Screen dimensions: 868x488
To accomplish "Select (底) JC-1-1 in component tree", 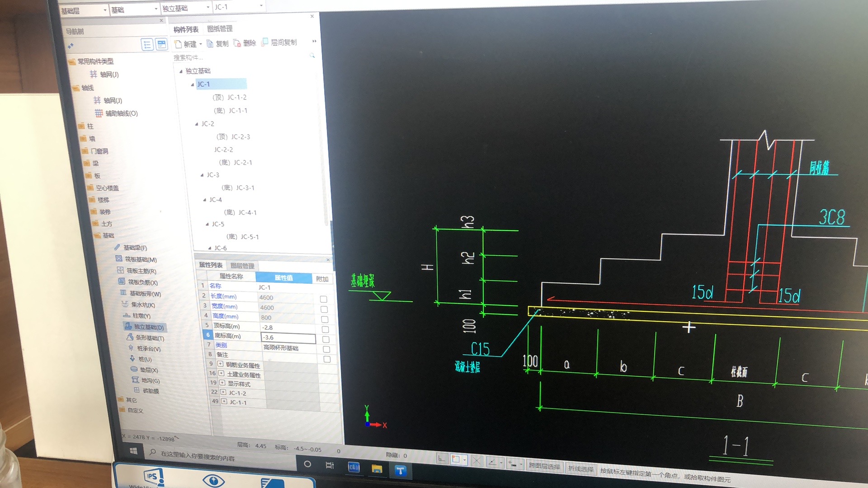I will [x=231, y=111].
